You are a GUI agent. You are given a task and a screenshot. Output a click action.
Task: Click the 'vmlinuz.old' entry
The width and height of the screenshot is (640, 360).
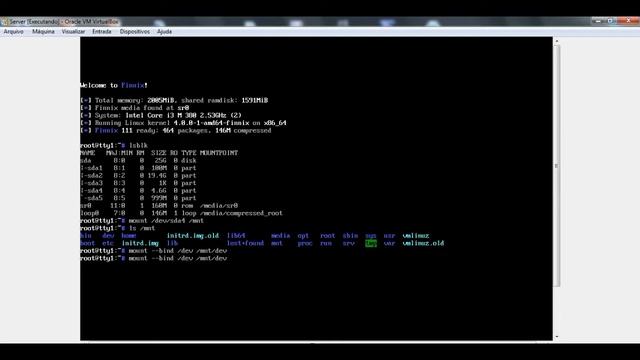423,243
